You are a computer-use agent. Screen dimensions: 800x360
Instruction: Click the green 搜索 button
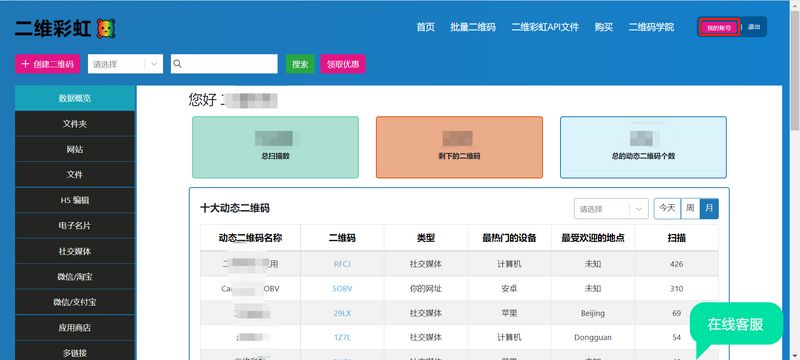pyautogui.click(x=300, y=64)
